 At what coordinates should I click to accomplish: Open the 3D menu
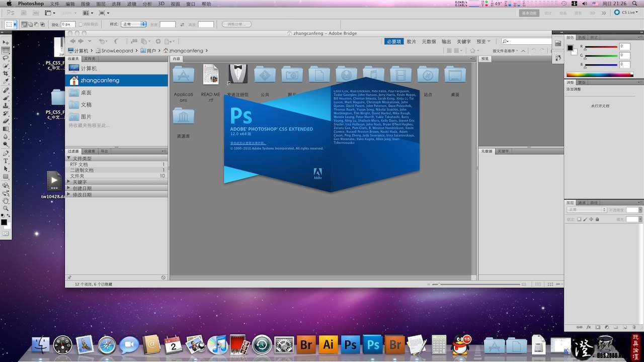pyautogui.click(x=161, y=4)
